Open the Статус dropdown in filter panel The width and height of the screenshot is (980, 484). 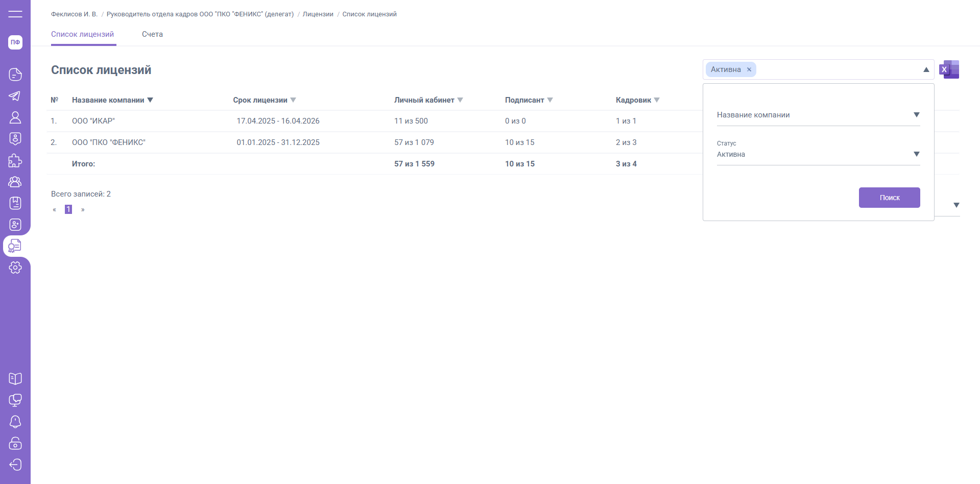(916, 154)
